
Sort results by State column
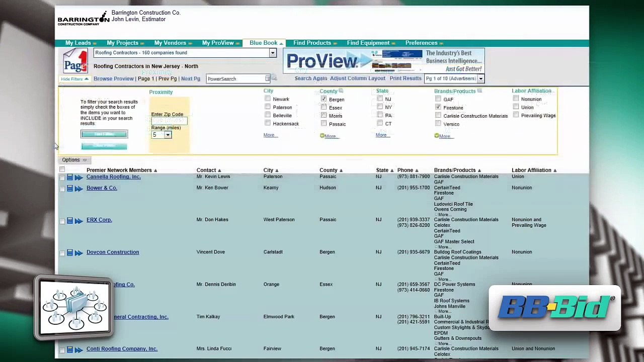click(x=384, y=170)
